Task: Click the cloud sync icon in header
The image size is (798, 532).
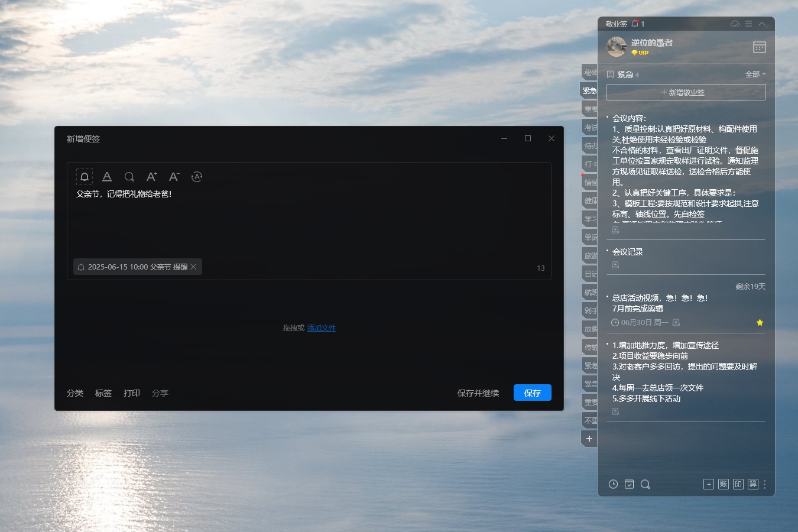Action: (735, 24)
